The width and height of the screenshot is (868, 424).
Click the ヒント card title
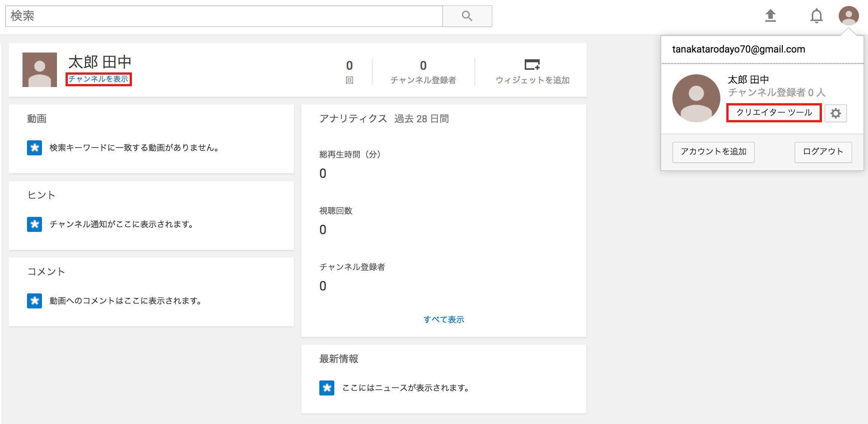click(41, 195)
